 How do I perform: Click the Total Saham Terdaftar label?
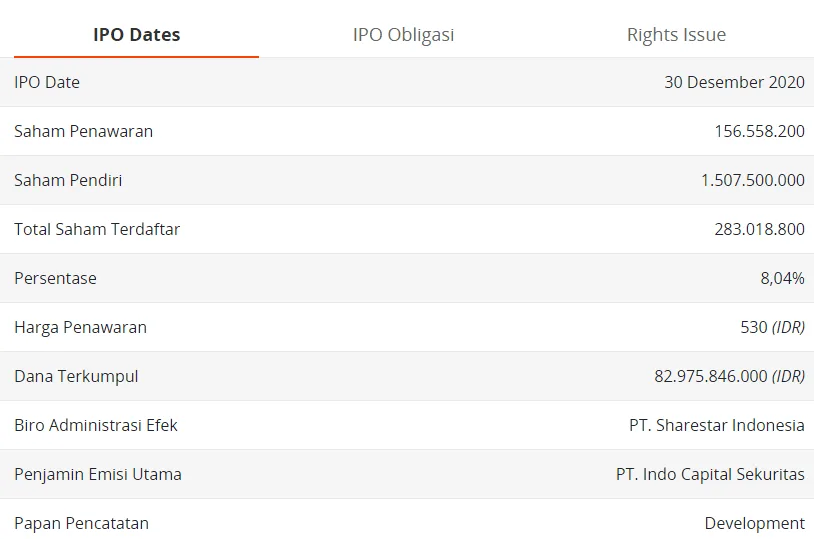97,229
